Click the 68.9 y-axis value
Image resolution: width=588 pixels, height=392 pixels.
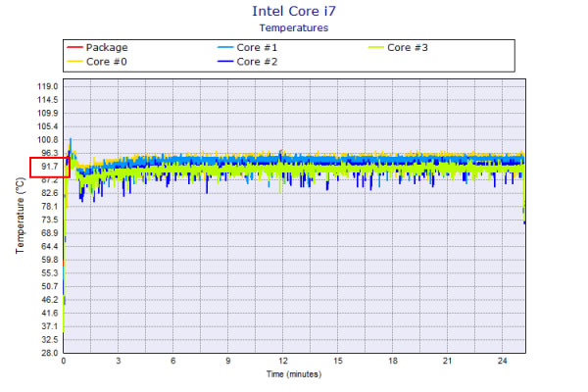coord(50,233)
